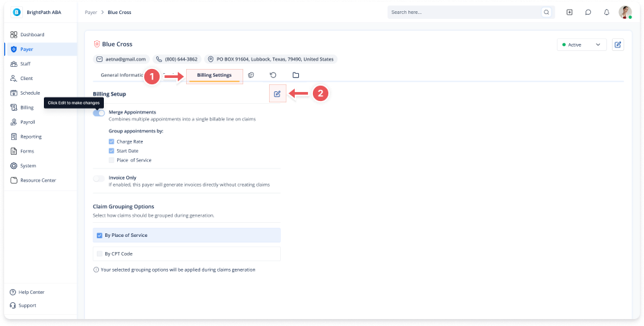Switch to the Billing Settings tab
This screenshot has height=326, width=644.
(215, 75)
